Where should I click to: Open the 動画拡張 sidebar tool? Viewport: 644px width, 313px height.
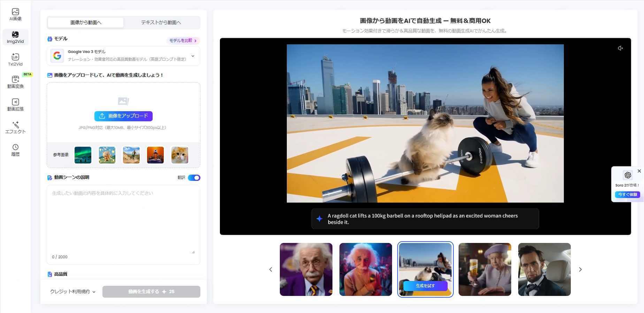click(x=15, y=105)
